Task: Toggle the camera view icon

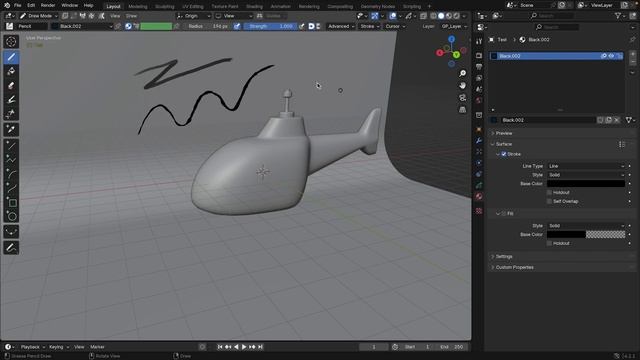Action: [x=462, y=98]
